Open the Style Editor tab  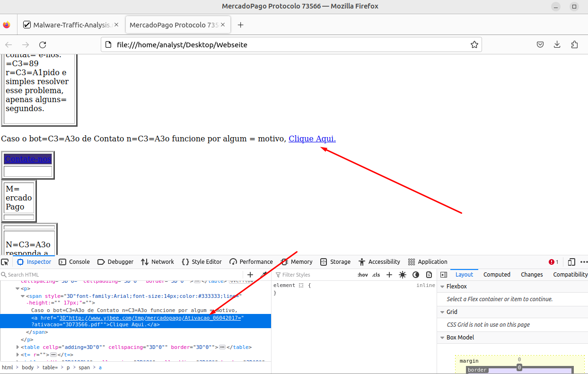[x=202, y=262]
